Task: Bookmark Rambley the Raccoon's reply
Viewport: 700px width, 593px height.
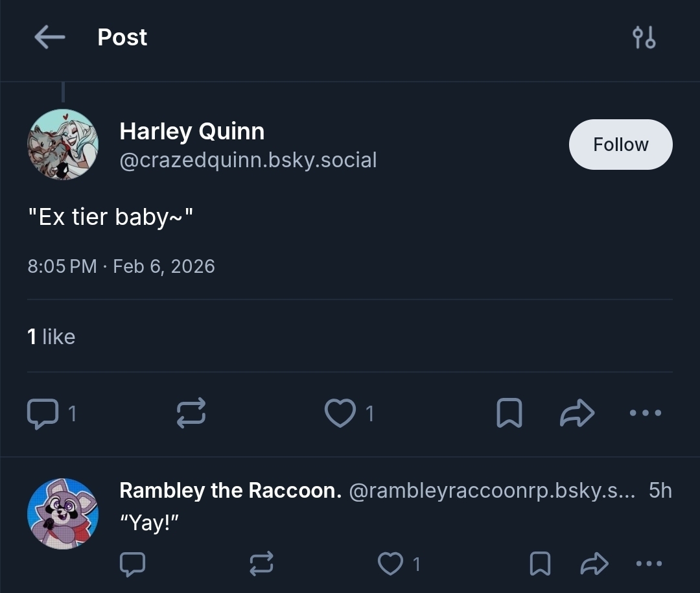Action: (540, 564)
